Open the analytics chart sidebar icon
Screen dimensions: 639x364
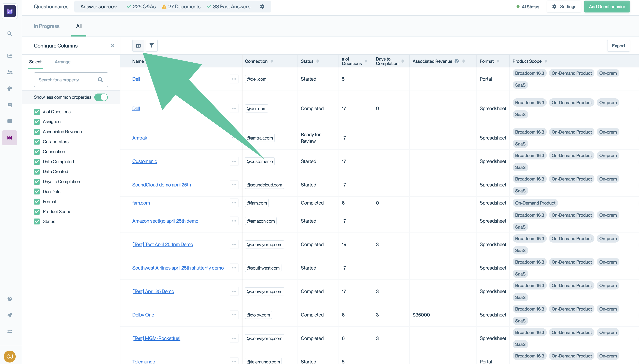click(10, 56)
